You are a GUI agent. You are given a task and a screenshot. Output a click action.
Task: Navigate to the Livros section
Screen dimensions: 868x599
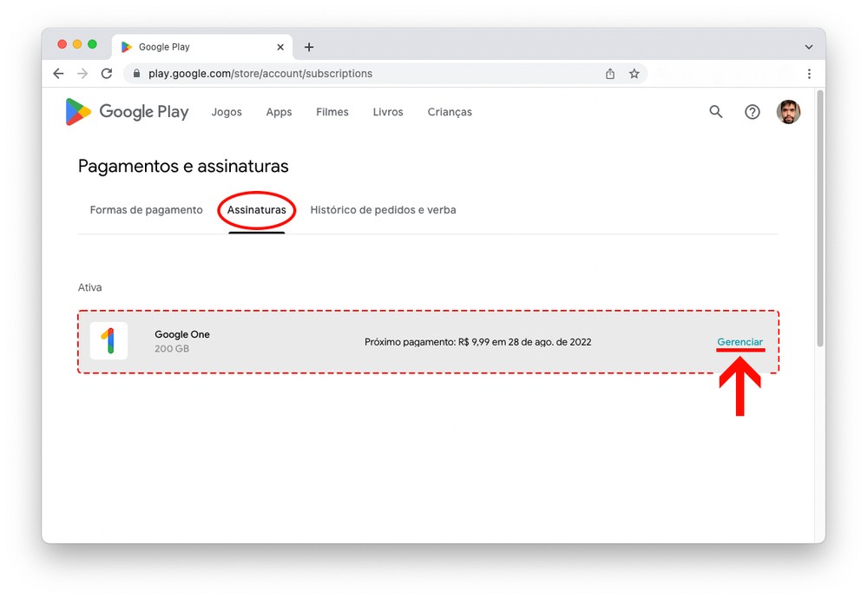[x=388, y=112]
